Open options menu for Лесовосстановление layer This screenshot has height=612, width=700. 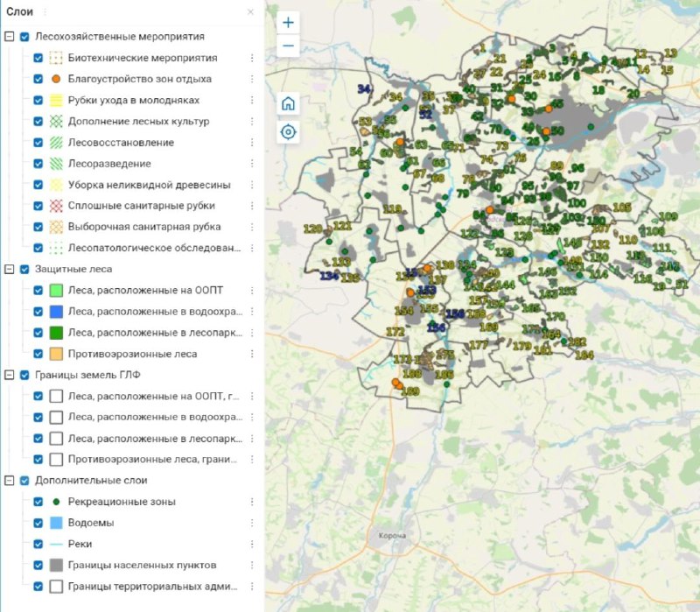pyautogui.click(x=252, y=143)
